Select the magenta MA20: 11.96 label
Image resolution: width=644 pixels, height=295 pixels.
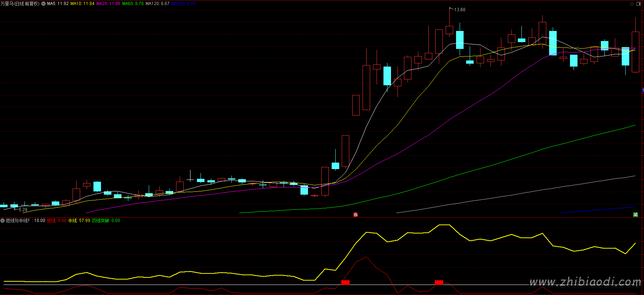click(x=108, y=4)
